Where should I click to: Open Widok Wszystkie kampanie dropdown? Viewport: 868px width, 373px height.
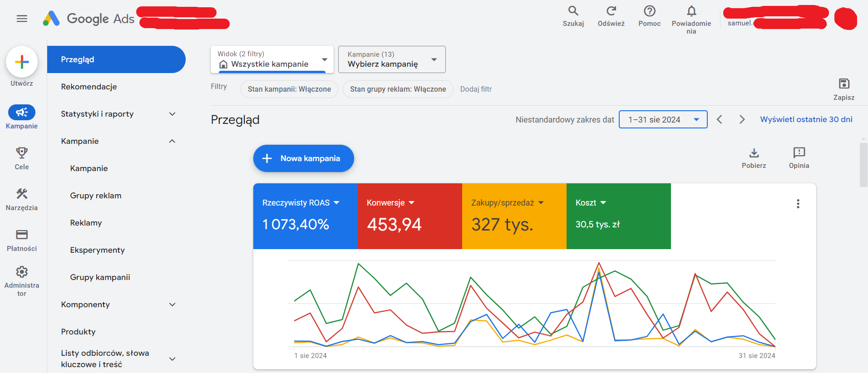pyautogui.click(x=272, y=59)
